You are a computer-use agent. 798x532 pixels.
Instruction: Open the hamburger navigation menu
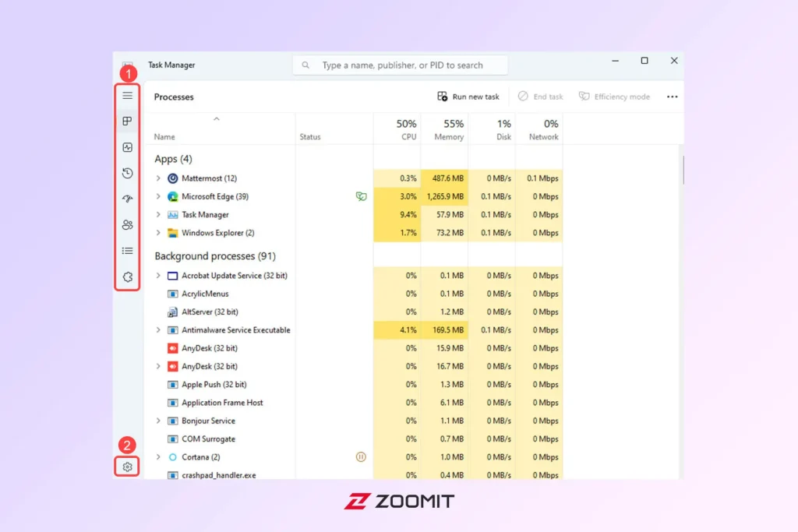coord(127,96)
